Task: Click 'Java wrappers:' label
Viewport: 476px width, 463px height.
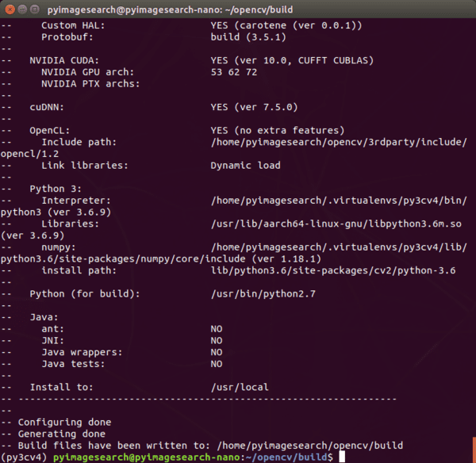Action: coord(82,353)
